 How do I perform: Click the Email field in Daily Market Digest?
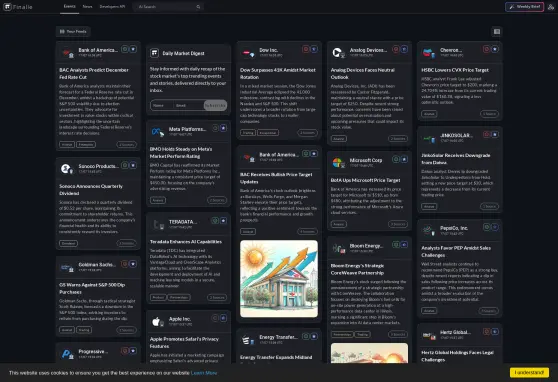pyautogui.click(x=188, y=105)
